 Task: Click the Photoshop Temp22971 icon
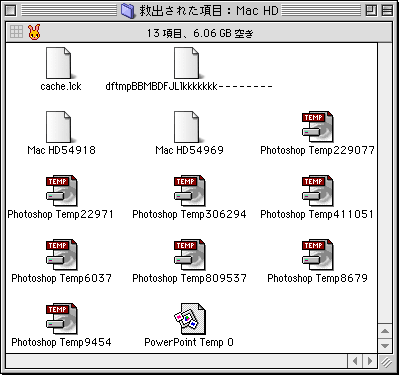pyautogui.click(x=61, y=191)
